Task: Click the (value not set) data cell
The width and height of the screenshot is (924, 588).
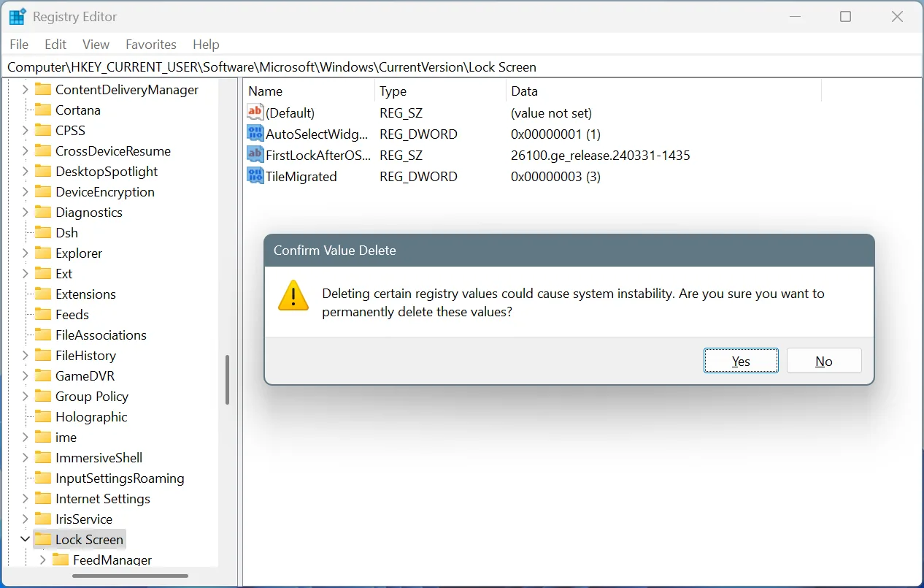Action: [x=551, y=112]
